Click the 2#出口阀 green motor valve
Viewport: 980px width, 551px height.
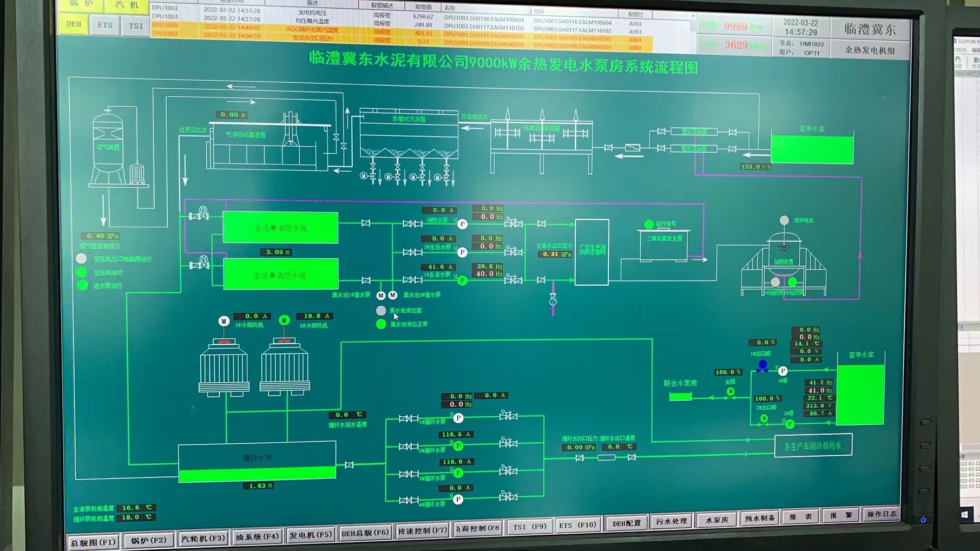(764, 419)
